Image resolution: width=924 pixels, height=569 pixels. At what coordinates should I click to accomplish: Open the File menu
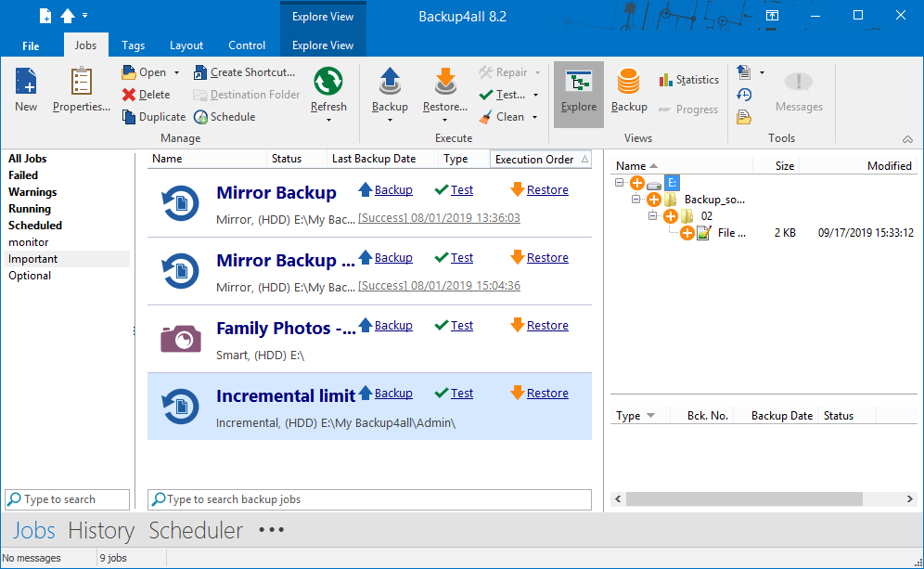pos(31,45)
